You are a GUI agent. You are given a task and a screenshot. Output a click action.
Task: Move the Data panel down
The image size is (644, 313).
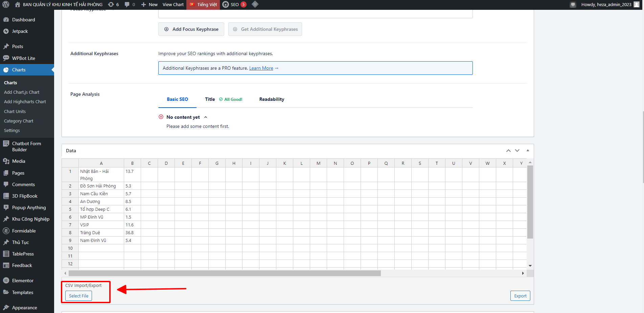[517, 151]
